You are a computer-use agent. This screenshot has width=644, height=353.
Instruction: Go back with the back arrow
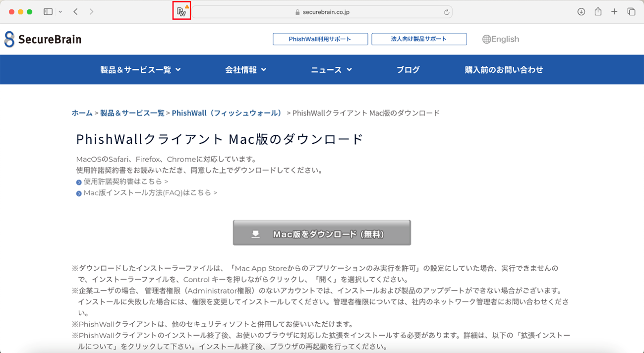[75, 11]
